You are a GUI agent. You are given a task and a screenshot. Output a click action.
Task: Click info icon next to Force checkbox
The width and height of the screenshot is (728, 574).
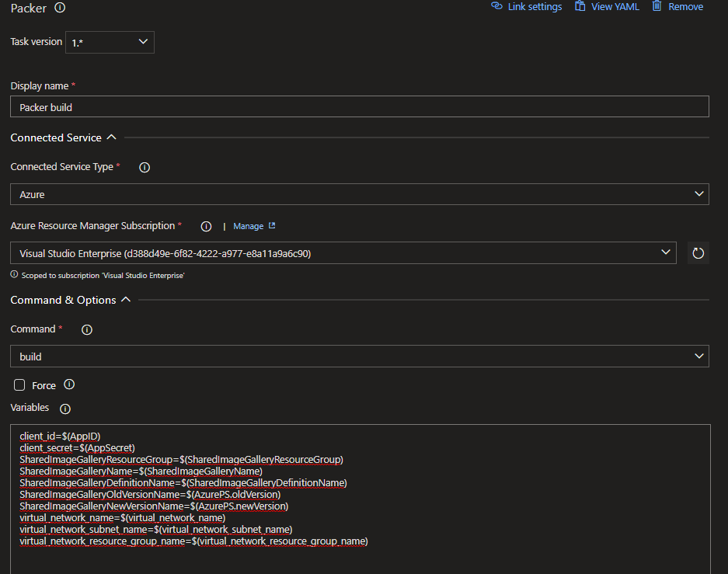[x=69, y=384]
